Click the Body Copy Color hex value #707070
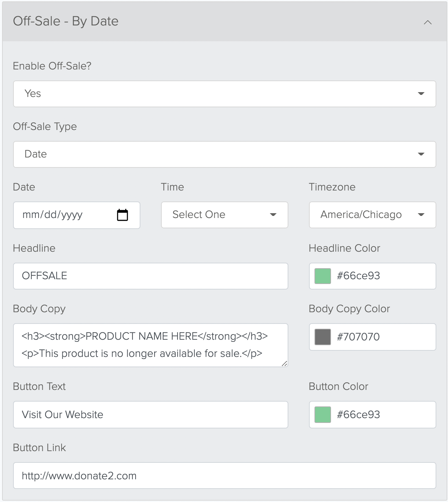The width and height of the screenshot is (448, 502). coord(358,337)
